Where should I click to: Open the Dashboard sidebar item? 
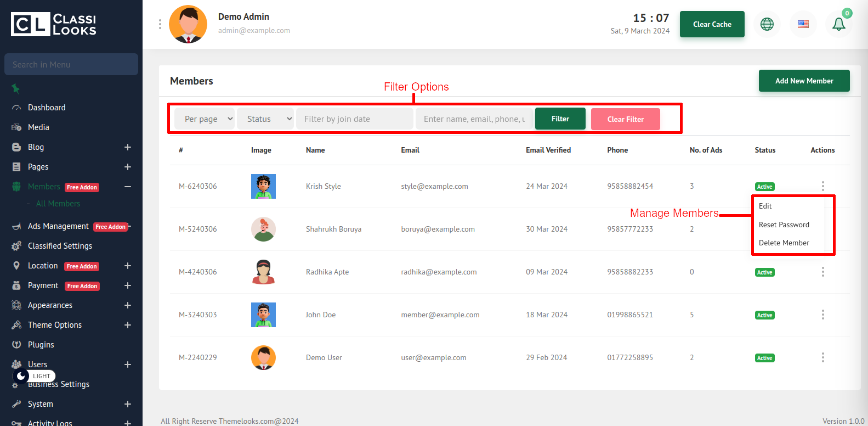click(x=47, y=108)
